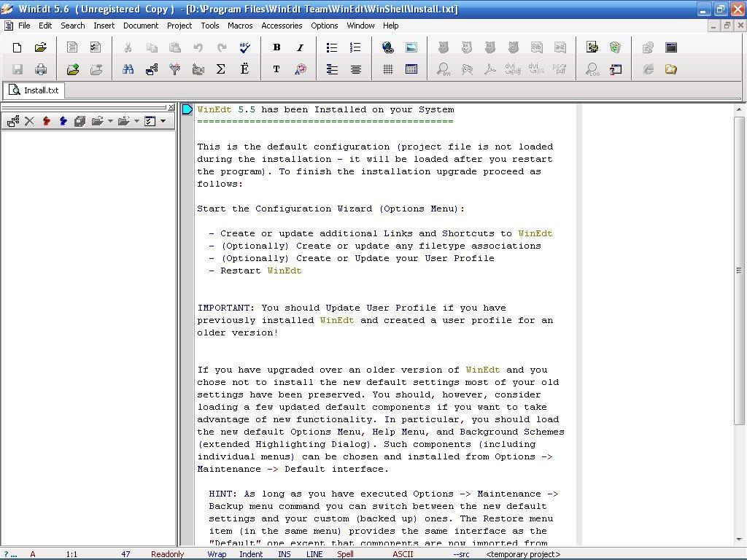Screen dimensions: 747x560
Task: Expand dropdown next to second folder icon in panel
Action: click(x=136, y=121)
